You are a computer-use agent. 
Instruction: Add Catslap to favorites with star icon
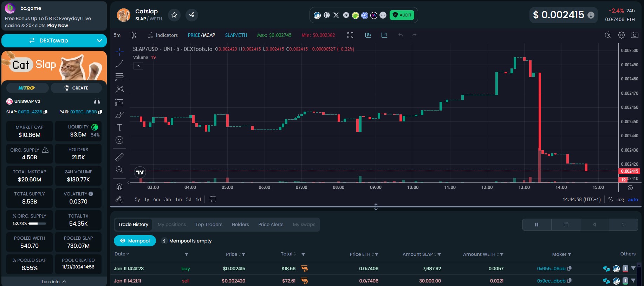point(174,15)
